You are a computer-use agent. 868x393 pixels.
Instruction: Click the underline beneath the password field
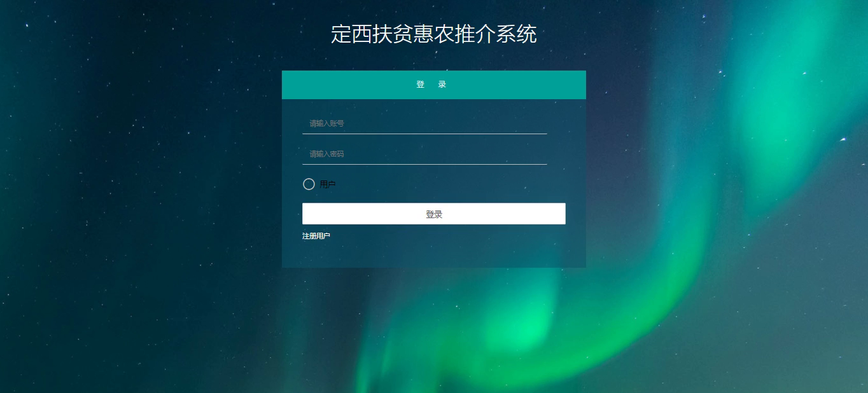pyautogui.click(x=424, y=164)
